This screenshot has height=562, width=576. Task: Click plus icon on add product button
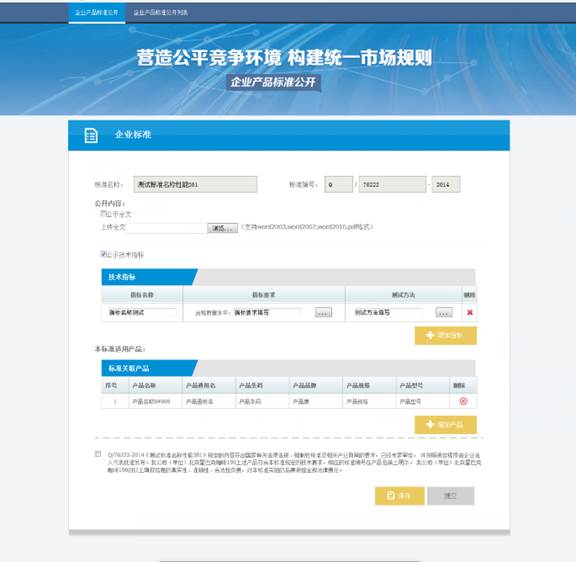click(430, 425)
